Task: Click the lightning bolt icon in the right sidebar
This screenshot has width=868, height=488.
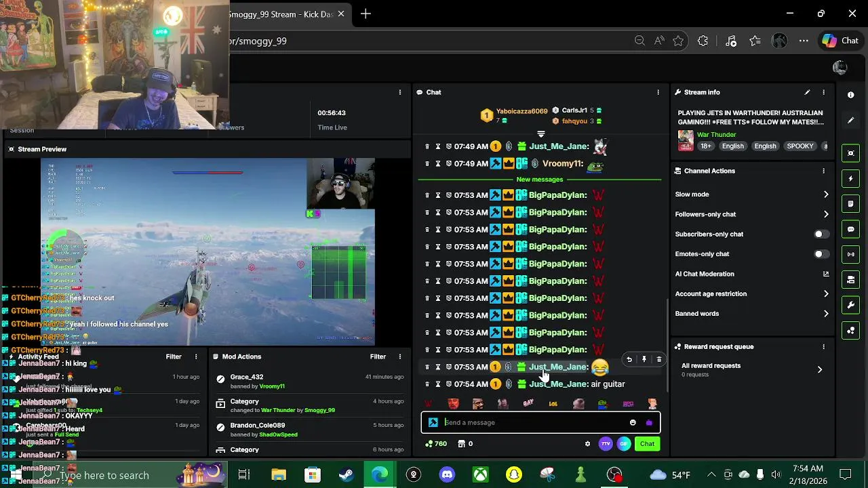Action: [851, 179]
